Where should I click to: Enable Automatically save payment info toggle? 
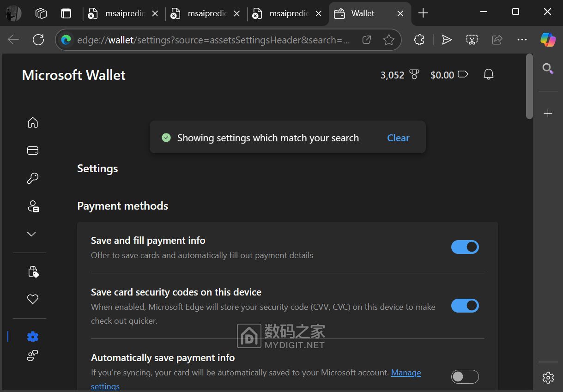465,377
